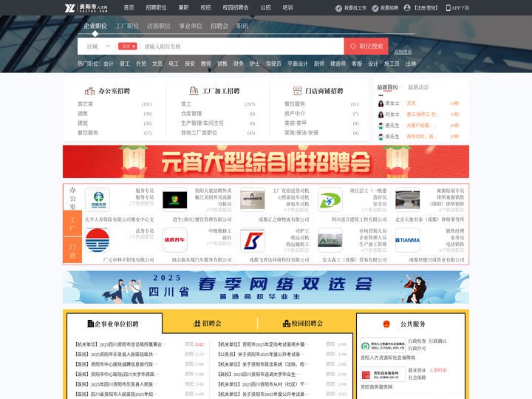Click the 职位搜索 search button
The image size is (532, 399).
[366, 46]
